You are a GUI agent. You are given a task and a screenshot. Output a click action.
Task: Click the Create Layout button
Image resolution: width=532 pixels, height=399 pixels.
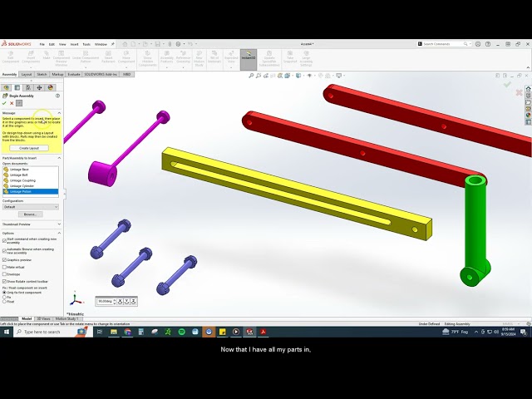click(29, 148)
